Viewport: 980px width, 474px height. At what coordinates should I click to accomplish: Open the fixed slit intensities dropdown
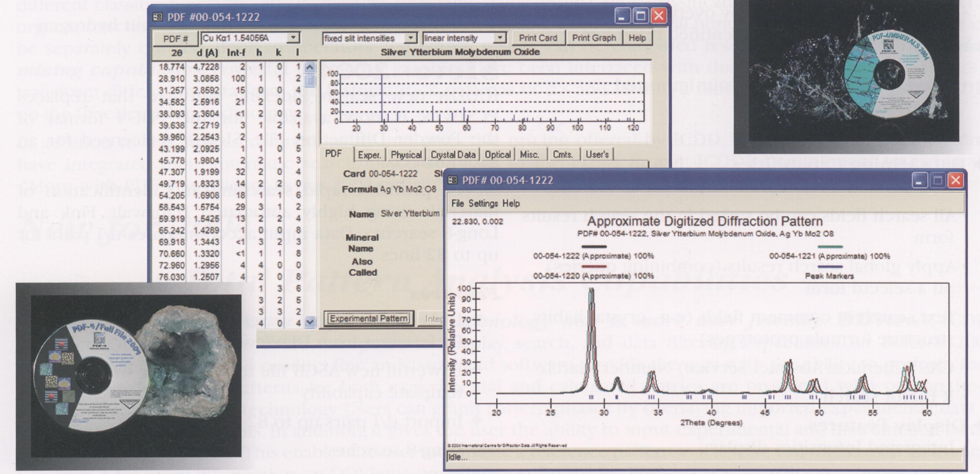click(x=410, y=38)
